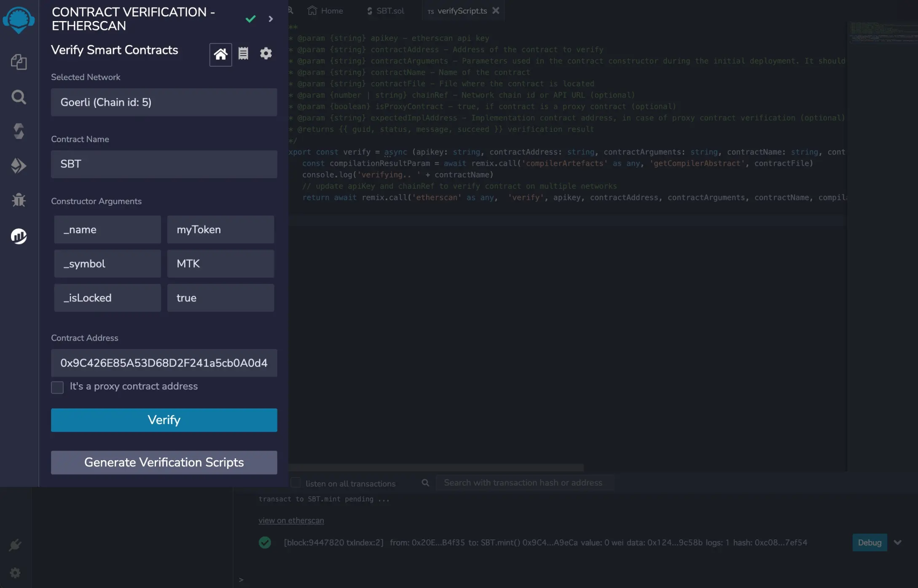Open Remix settings gear in sidebar
Image resolution: width=918 pixels, height=588 pixels.
point(15,573)
